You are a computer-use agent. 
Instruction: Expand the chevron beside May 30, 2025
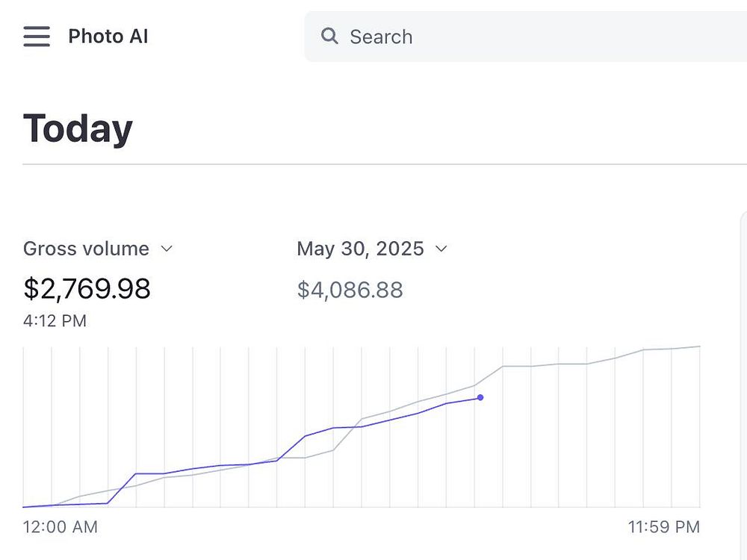[x=441, y=249]
